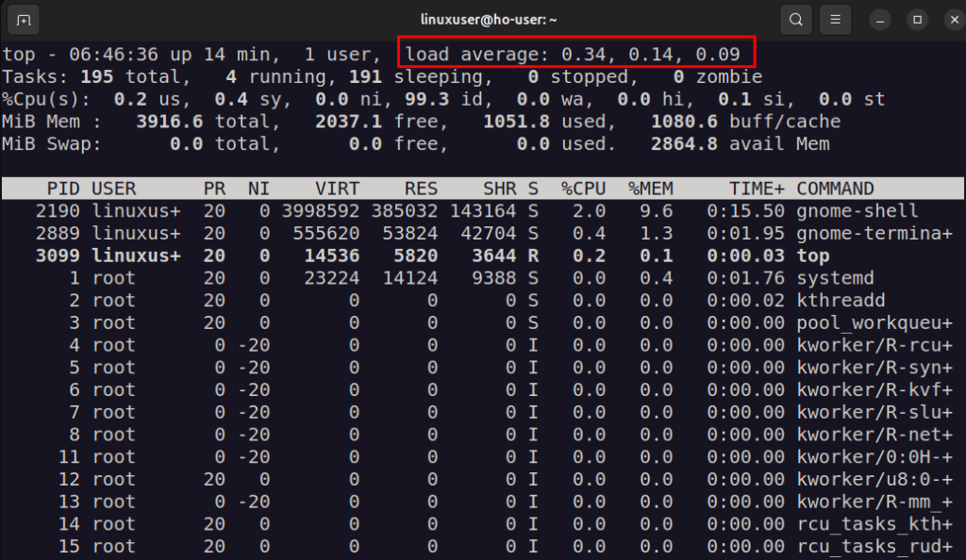Open the terminal search magnifier
Image resolution: width=966 pixels, height=560 pixels.
795,19
